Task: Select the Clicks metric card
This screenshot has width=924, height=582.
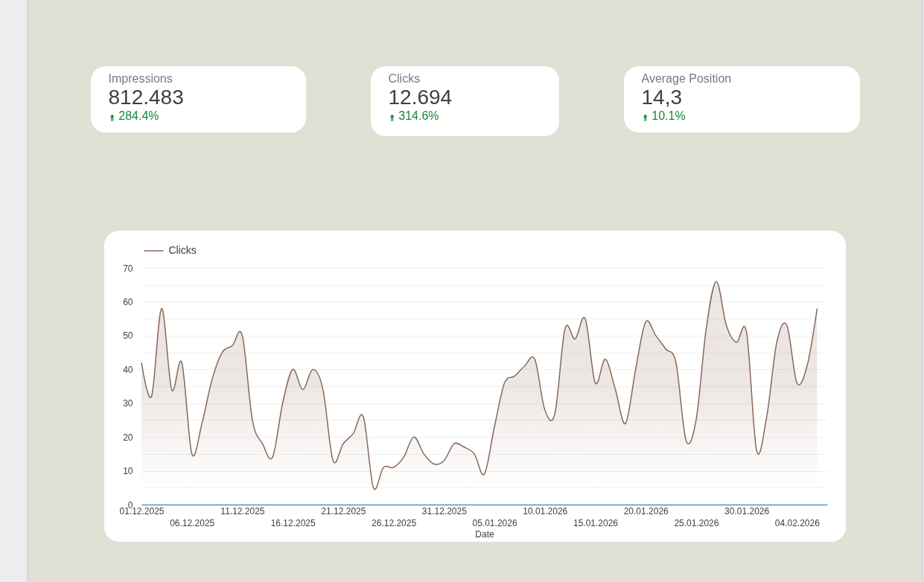Action: click(465, 100)
